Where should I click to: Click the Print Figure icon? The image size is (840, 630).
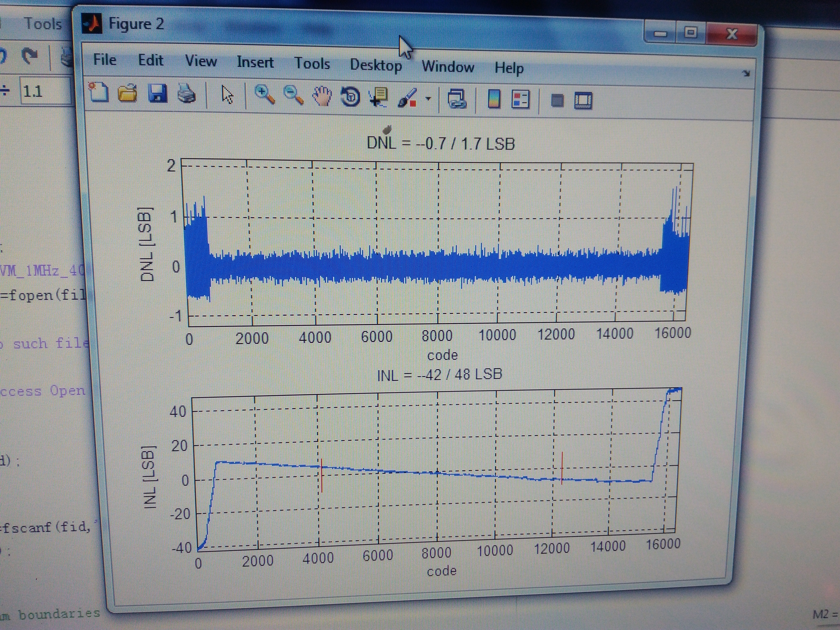click(x=186, y=94)
